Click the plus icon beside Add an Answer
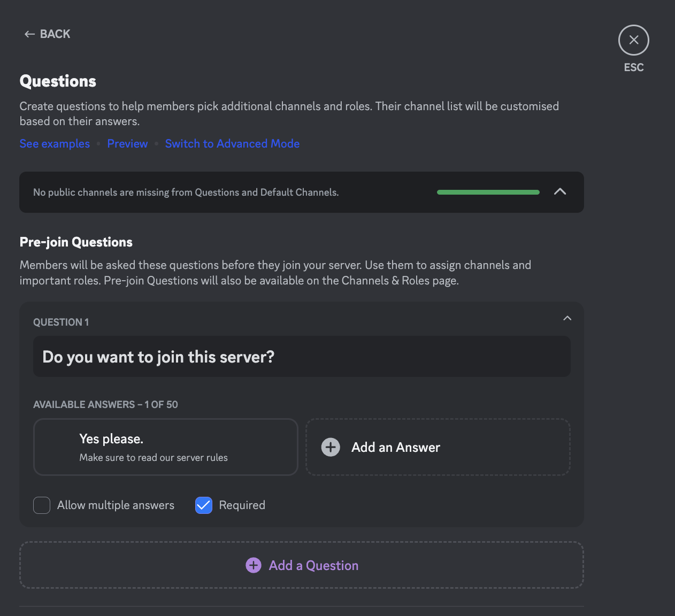Image resolution: width=675 pixels, height=616 pixels. pos(331,447)
